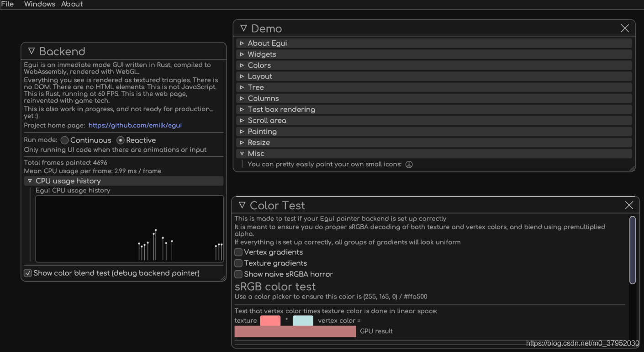
Task: Expand the Columns section
Action: pyautogui.click(x=434, y=98)
